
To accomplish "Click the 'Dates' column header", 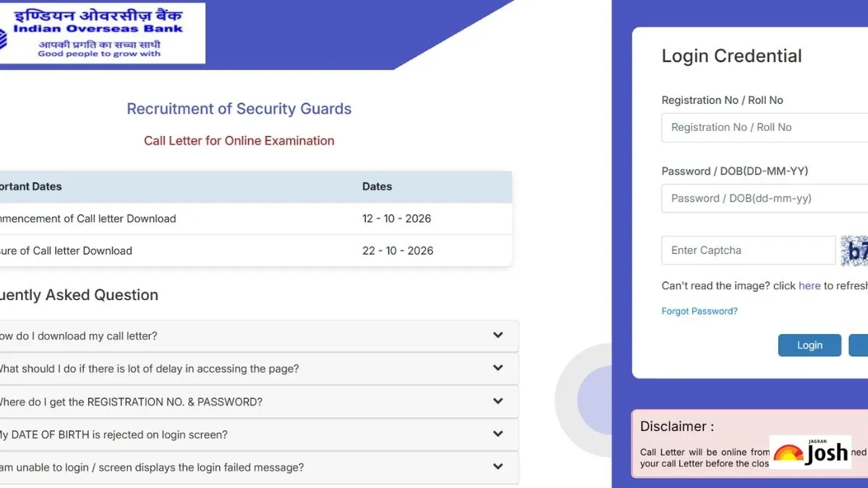I will (x=377, y=187).
